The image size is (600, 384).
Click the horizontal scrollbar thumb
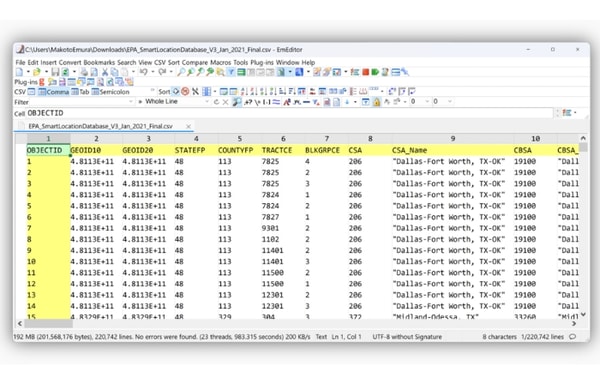pyautogui.click(x=49, y=324)
